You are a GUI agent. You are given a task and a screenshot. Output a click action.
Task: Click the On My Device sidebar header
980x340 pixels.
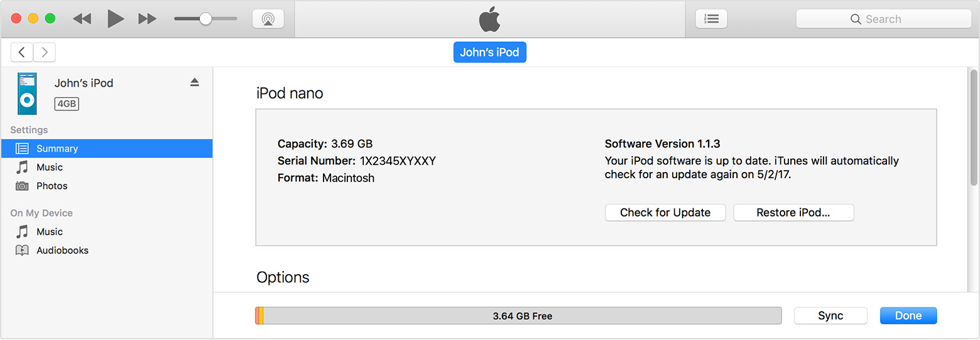click(41, 213)
